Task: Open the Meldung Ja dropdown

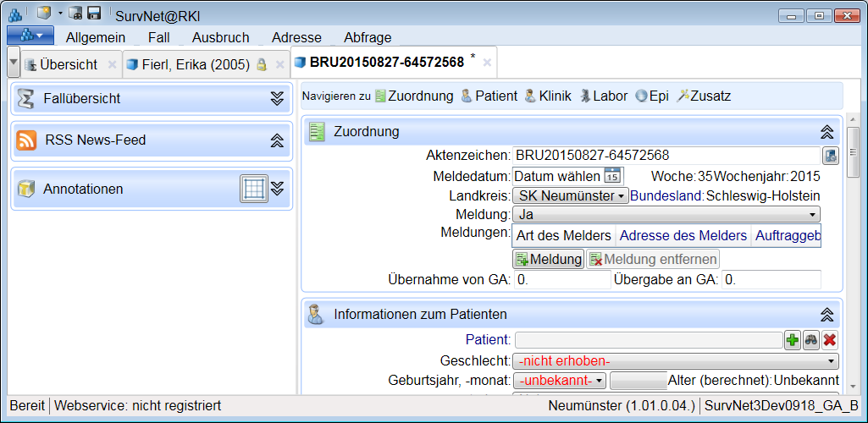Action: click(x=666, y=215)
